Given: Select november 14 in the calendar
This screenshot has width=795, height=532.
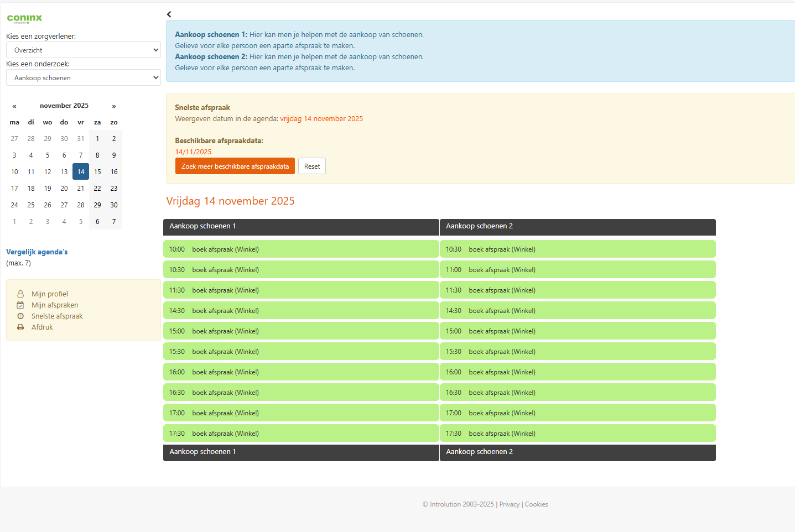Looking at the screenshot, I should (x=81, y=172).
